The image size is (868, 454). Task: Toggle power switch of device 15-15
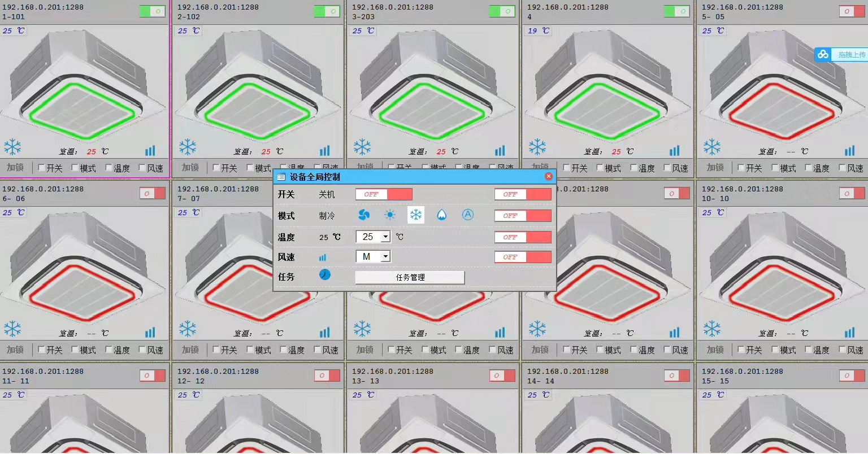click(852, 376)
